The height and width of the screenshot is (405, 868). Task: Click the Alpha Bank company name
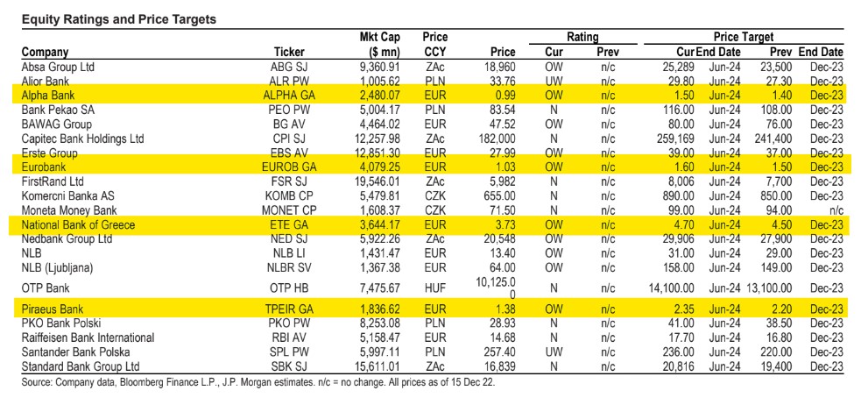[x=47, y=96]
